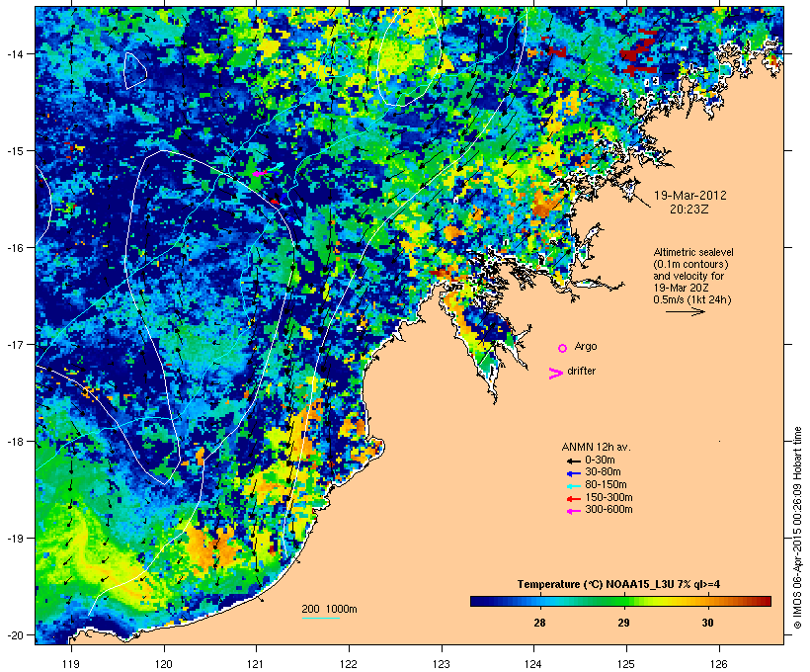Click the '30-80m' depth label

pos(603,472)
